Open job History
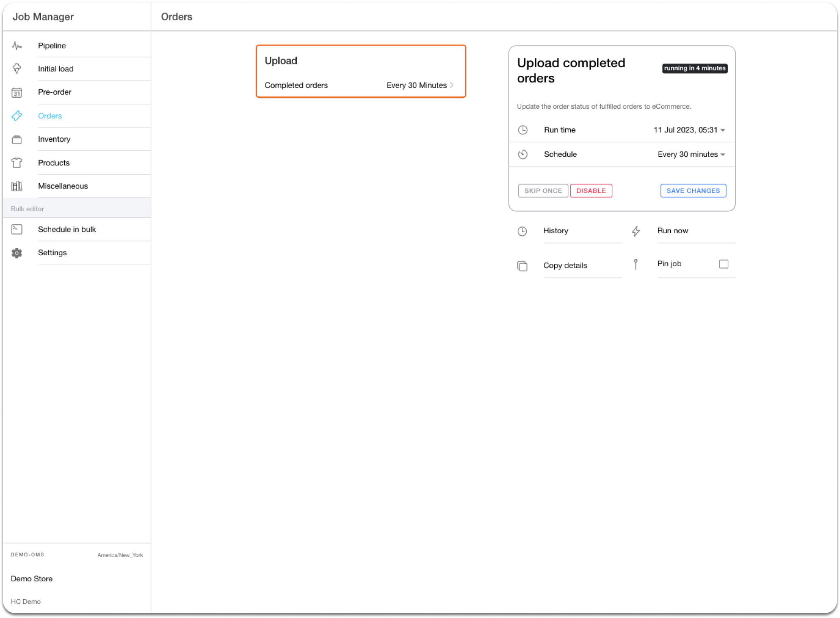 [x=556, y=231]
